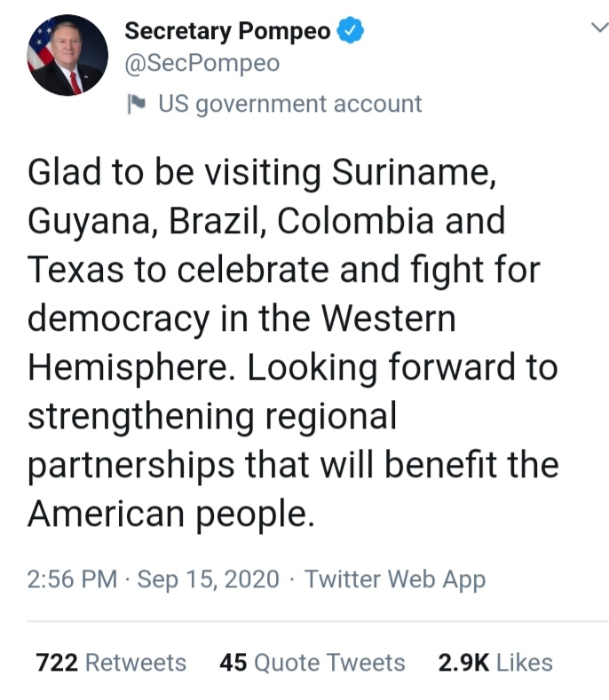Click the word Colombia in the tweet

355,222
